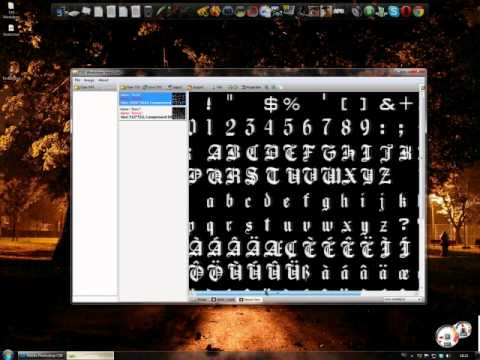
Task: Click the red Opera icon in the top dock
Action: (406, 11)
